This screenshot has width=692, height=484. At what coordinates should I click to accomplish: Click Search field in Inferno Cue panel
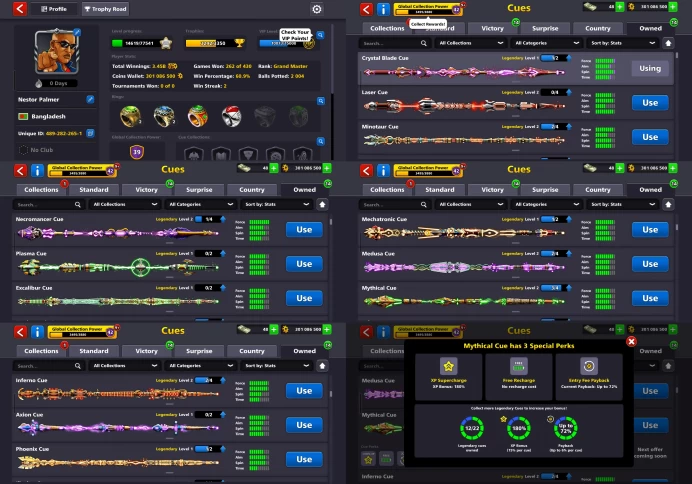49,366
